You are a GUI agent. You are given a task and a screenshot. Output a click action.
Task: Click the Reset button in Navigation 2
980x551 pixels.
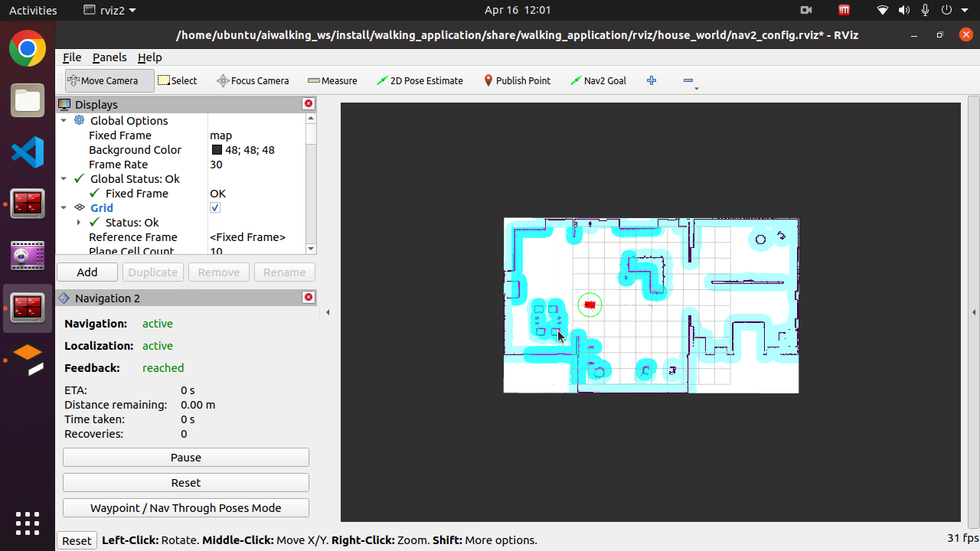(x=186, y=483)
